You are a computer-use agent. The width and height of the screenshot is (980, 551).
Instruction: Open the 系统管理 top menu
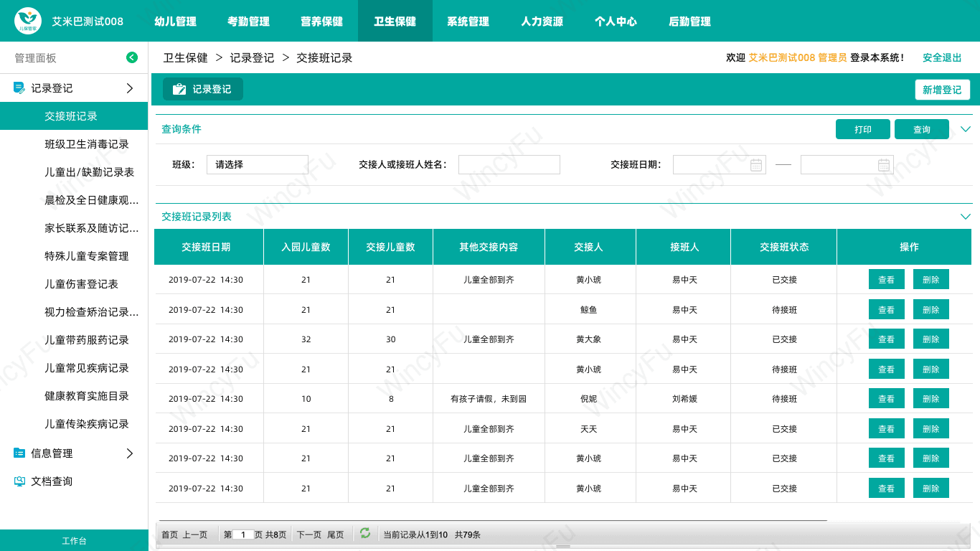pos(468,21)
